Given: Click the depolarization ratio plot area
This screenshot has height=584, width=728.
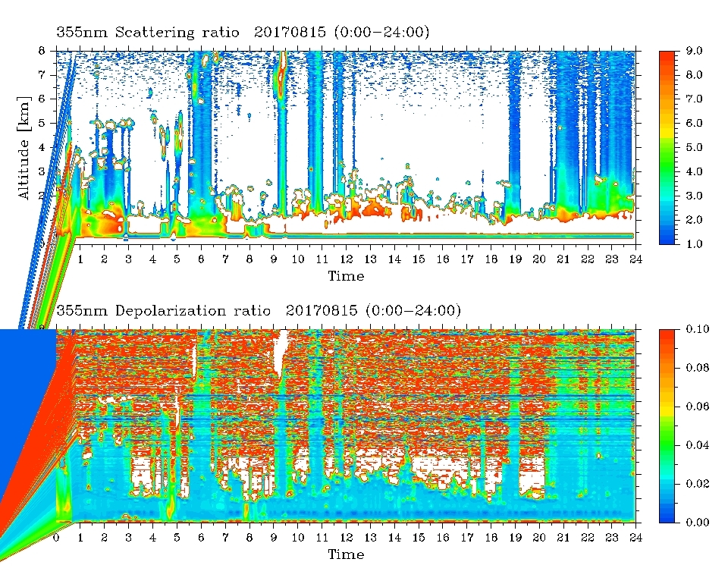Looking at the screenshot, I should (x=346, y=425).
